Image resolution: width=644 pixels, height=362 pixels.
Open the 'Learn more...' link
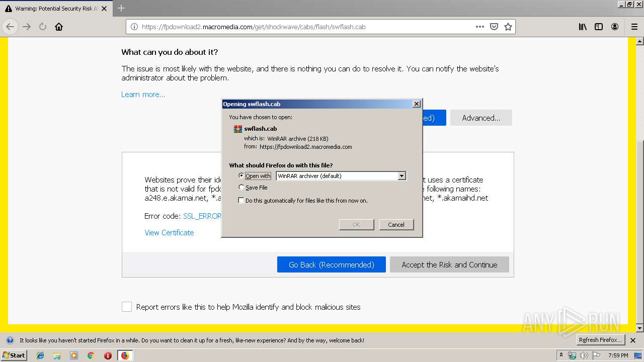click(143, 95)
